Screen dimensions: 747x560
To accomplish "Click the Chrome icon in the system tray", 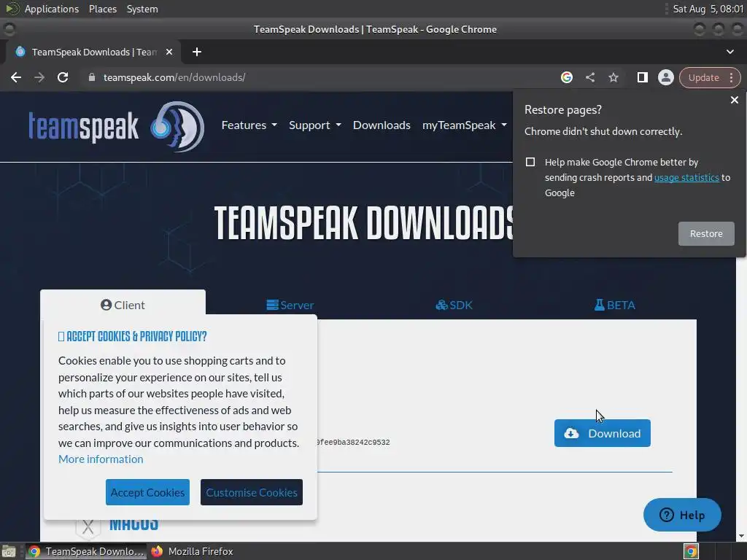I will click(x=691, y=551).
